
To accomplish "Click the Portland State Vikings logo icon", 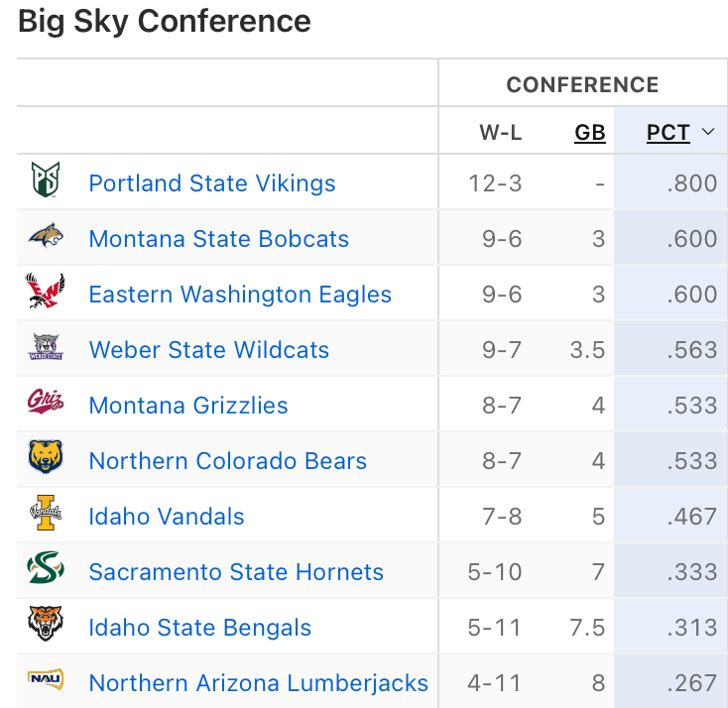I will click(x=46, y=181).
